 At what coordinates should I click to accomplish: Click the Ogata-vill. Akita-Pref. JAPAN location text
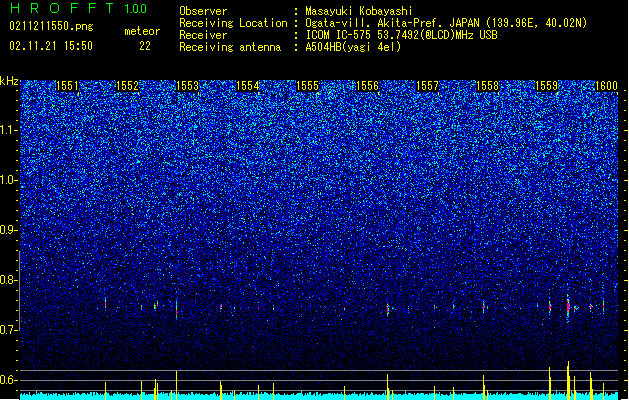point(446,23)
